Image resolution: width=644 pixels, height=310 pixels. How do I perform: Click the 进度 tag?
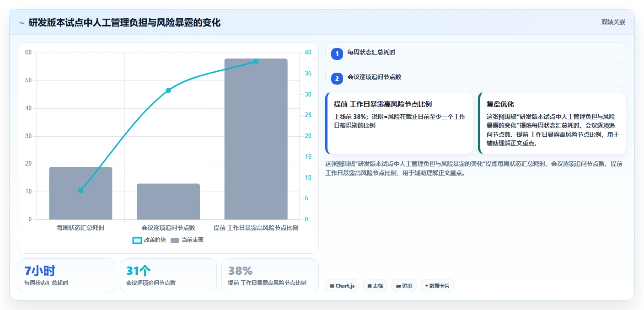coord(404,286)
